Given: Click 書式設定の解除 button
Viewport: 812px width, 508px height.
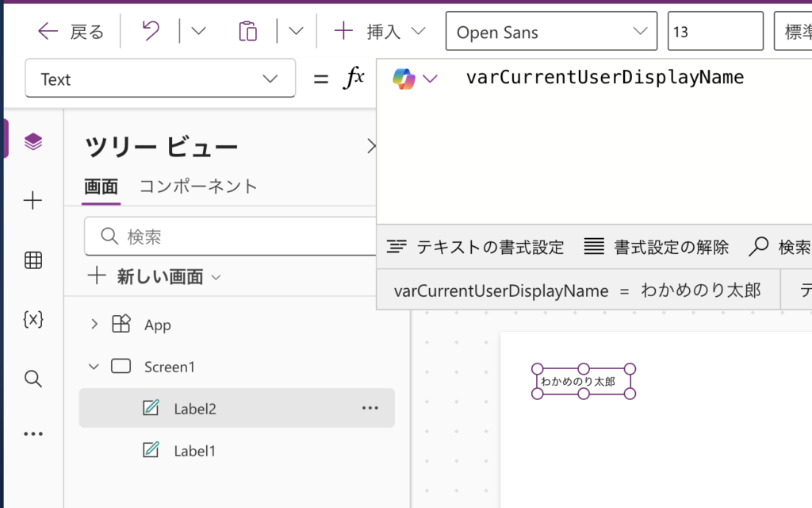Looking at the screenshot, I should pyautogui.click(x=657, y=247).
